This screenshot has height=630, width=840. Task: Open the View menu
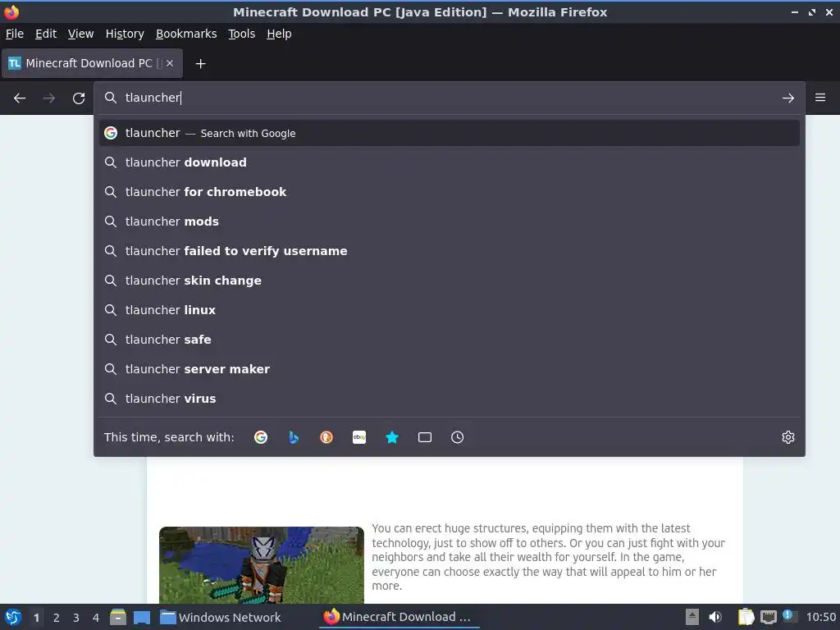point(81,34)
